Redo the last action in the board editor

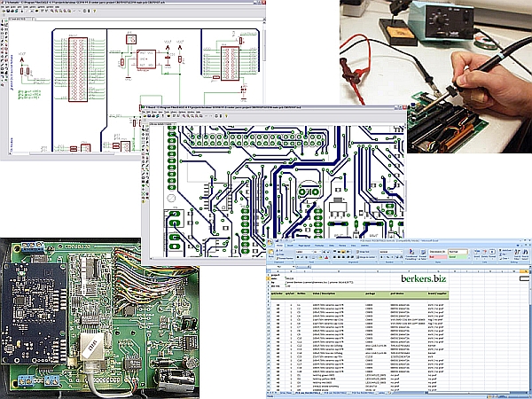click(211, 115)
